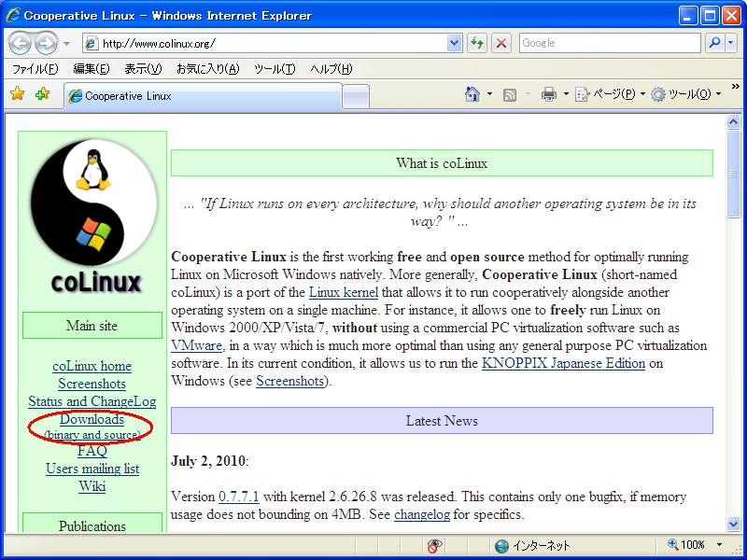Click the Screenshots link in the paragraph

point(290,381)
